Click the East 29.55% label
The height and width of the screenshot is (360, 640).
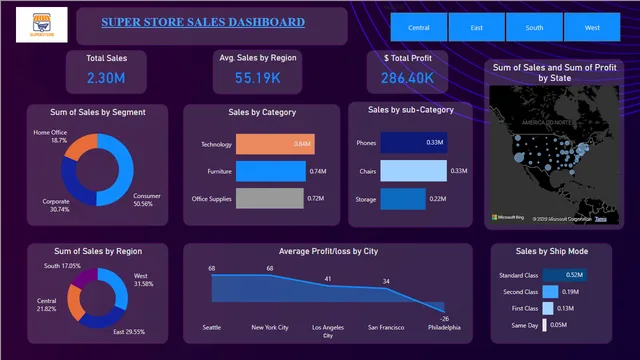129,332
